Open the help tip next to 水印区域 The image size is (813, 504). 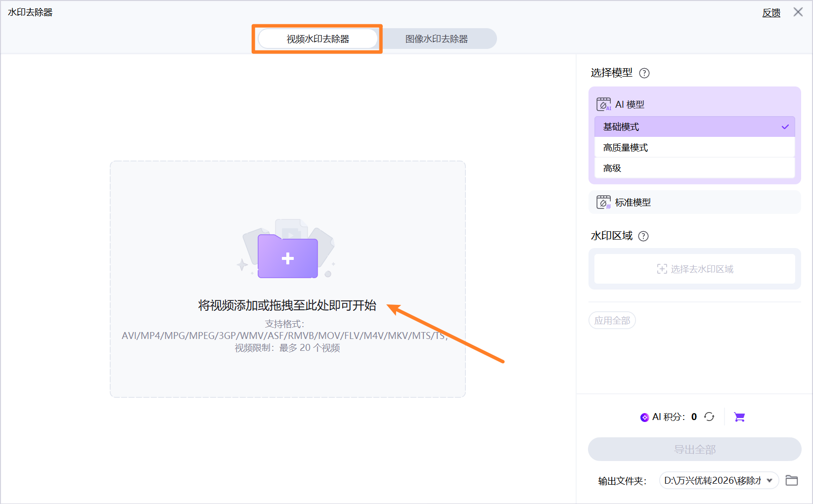coord(643,236)
